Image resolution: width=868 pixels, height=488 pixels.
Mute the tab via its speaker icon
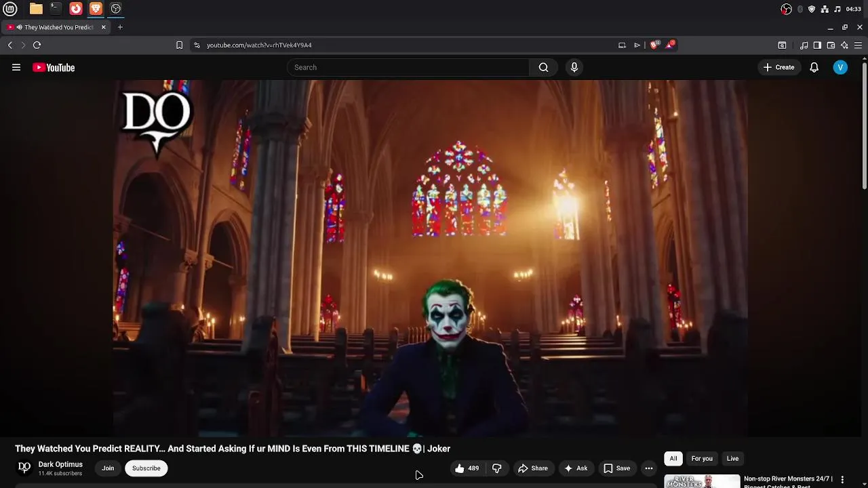coord(19,27)
